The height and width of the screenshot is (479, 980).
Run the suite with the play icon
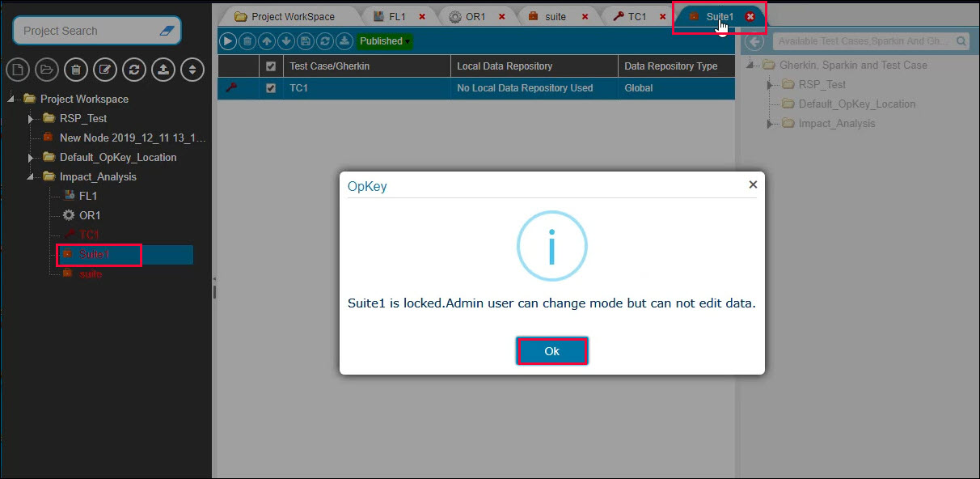[x=228, y=40]
